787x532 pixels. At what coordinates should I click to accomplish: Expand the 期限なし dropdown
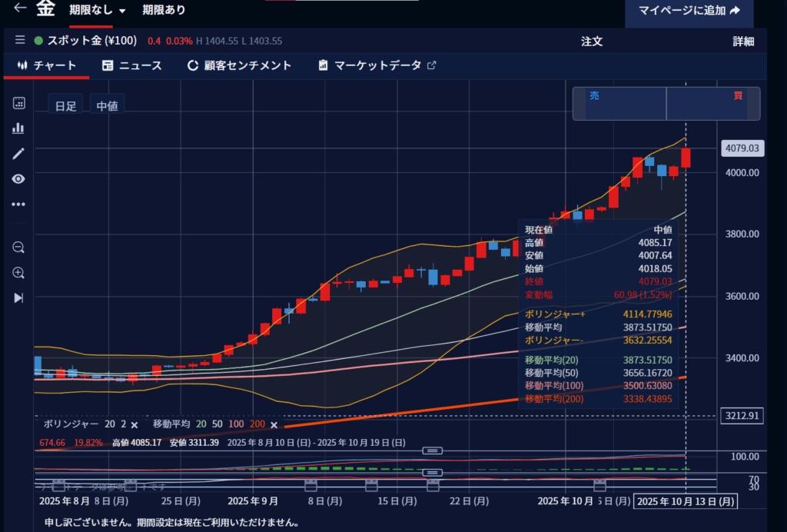pos(98,11)
